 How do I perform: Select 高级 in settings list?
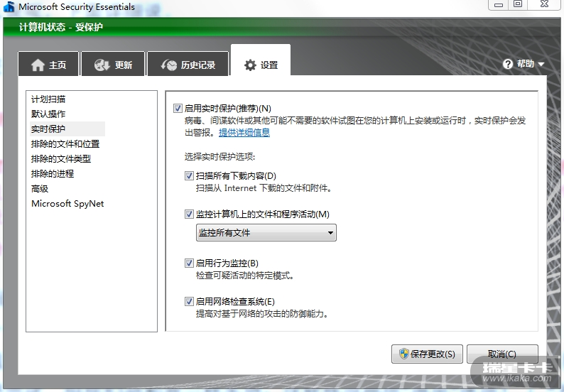click(40, 188)
